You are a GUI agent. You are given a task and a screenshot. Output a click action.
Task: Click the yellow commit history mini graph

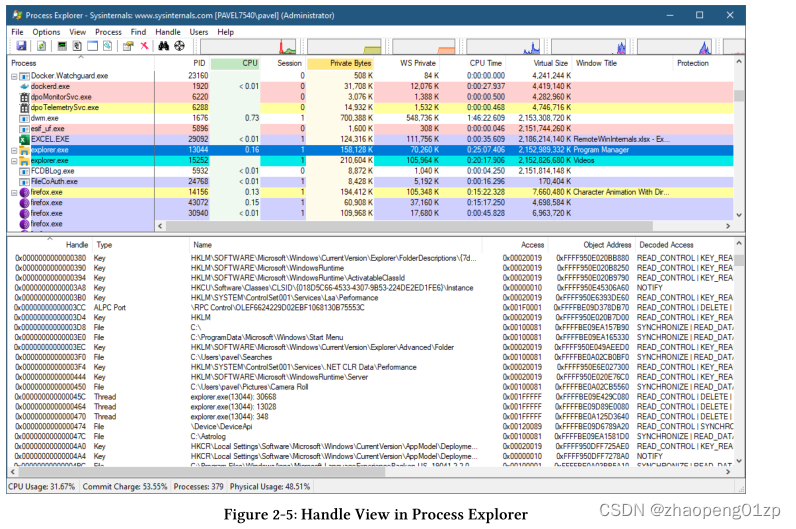point(344,47)
